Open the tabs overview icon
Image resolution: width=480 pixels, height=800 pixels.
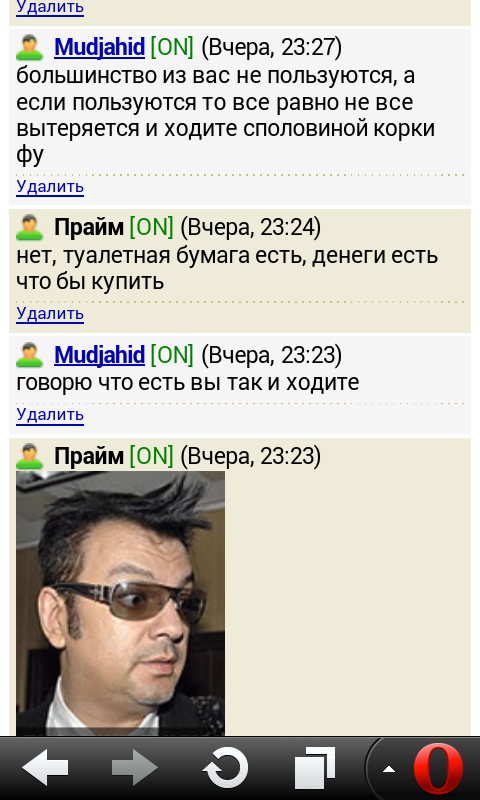[315, 768]
